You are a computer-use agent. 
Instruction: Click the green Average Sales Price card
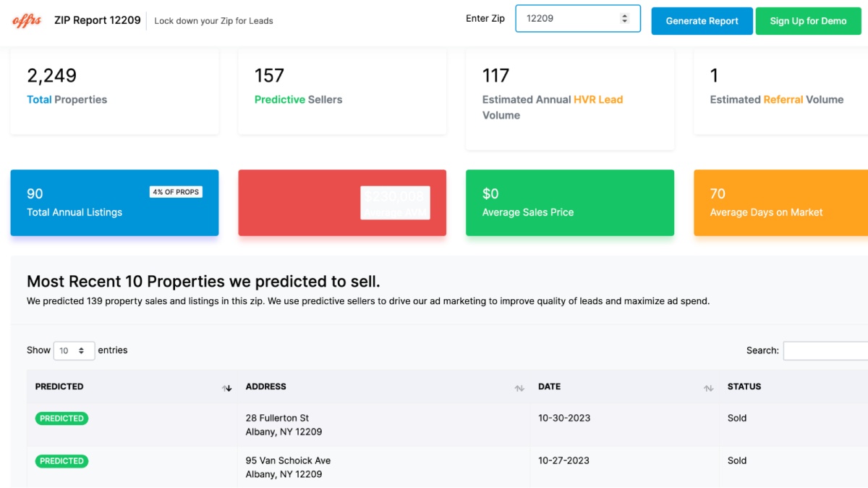[x=569, y=203]
